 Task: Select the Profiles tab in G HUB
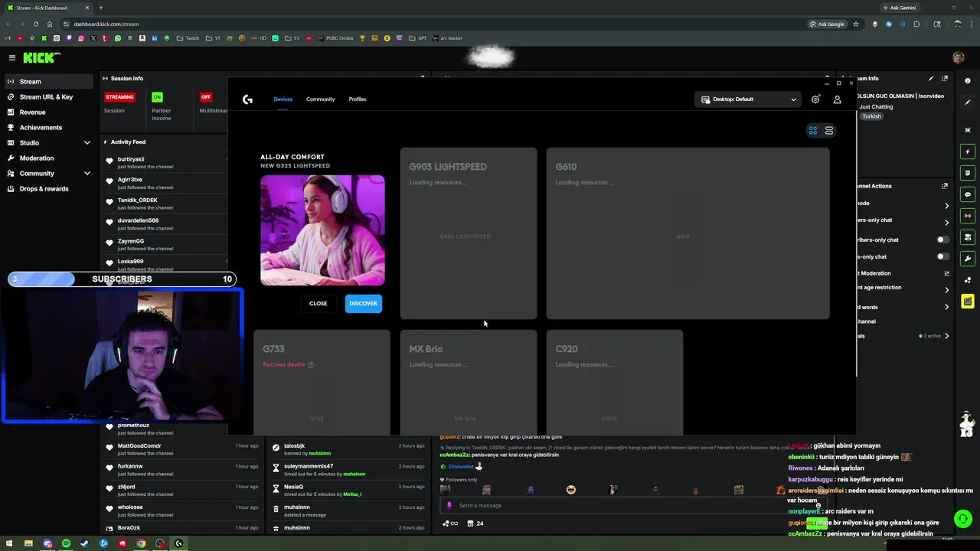click(x=358, y=99)
